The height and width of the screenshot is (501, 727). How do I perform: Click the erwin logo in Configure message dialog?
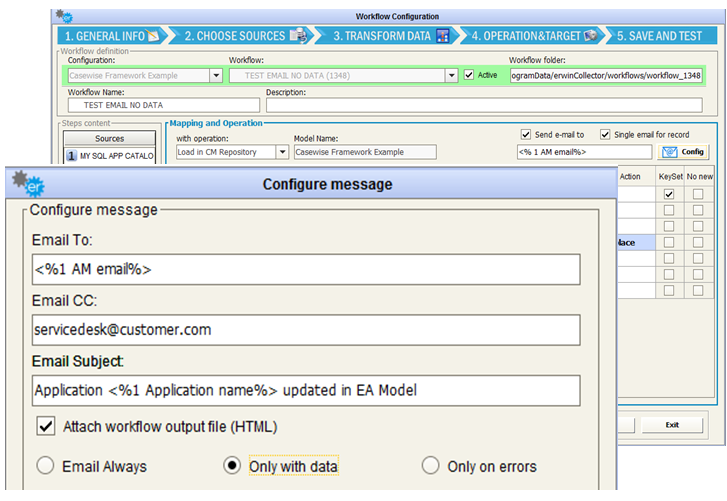(28, 184)
